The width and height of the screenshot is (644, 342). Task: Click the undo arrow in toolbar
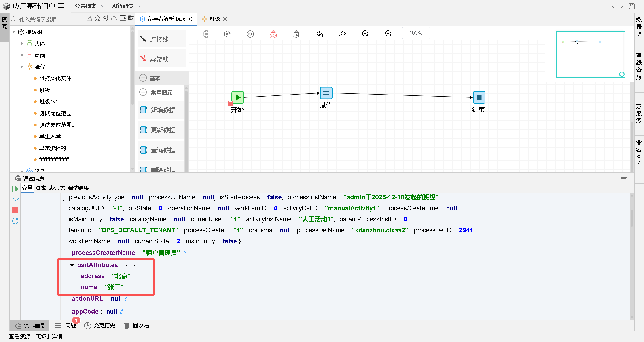pos(319,34)
